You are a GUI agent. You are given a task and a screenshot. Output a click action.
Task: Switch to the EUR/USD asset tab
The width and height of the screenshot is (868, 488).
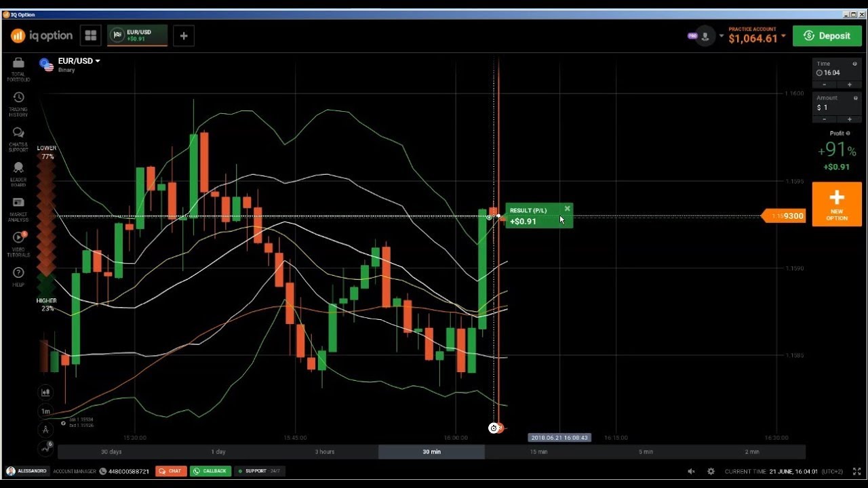click(137, 36)
